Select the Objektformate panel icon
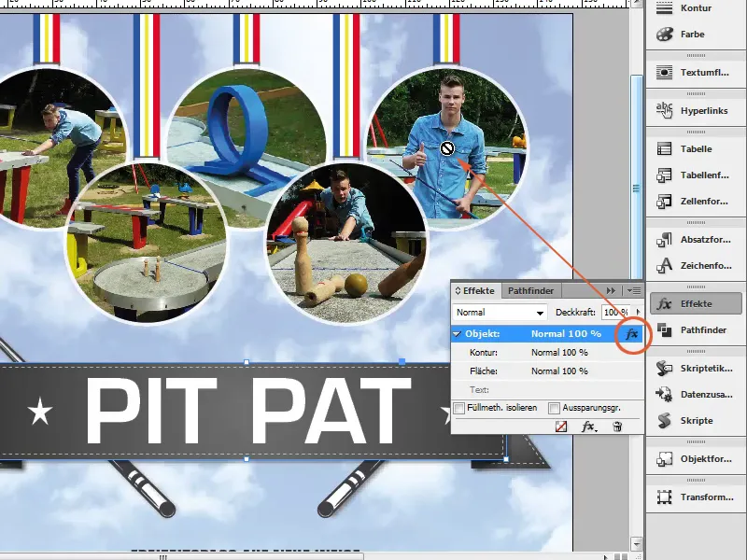Screen dimensions: 747x560 (666, 458)
